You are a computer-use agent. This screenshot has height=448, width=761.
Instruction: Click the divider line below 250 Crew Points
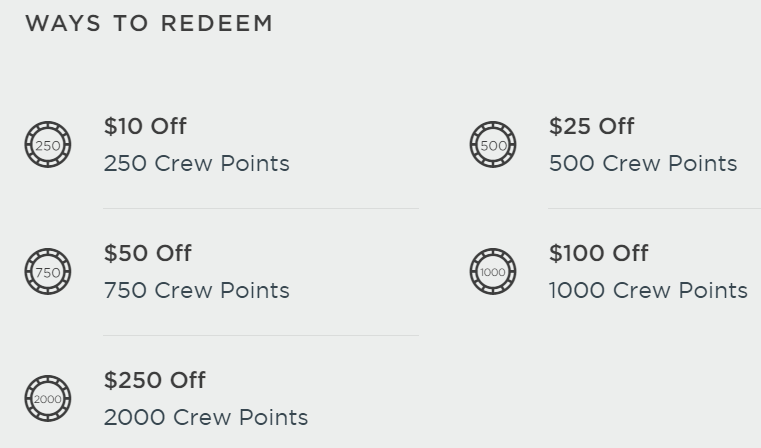(x=260, y=208)
